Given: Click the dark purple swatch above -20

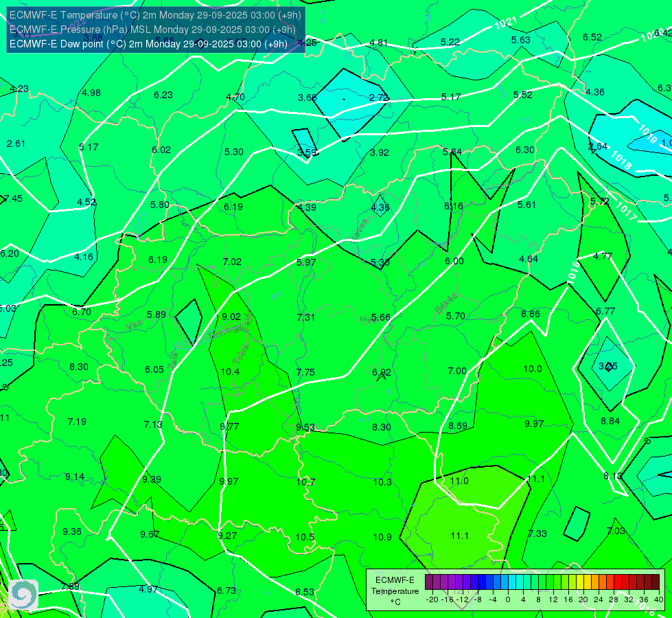Looking at the screenshot, I should coord(428,582).
